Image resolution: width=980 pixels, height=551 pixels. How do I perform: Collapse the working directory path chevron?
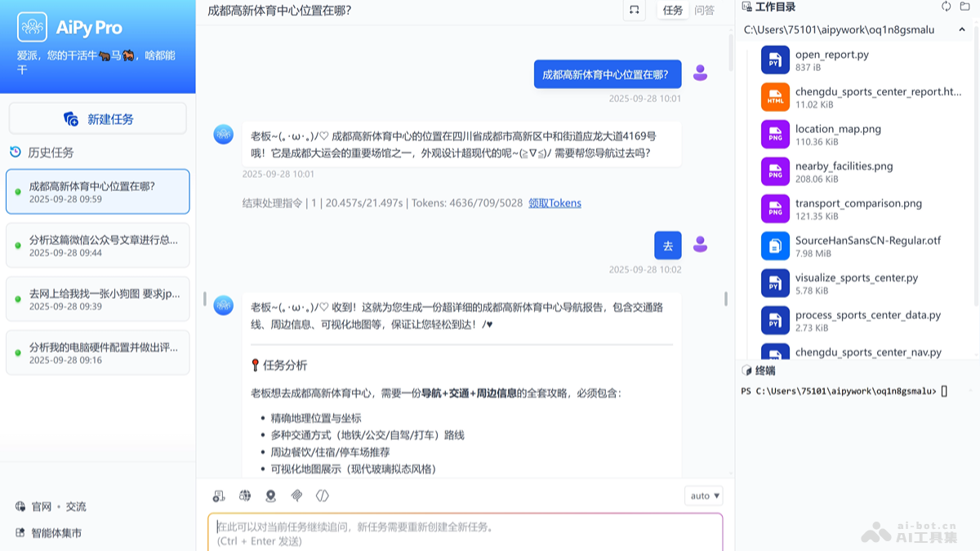(x=961, y=29)
